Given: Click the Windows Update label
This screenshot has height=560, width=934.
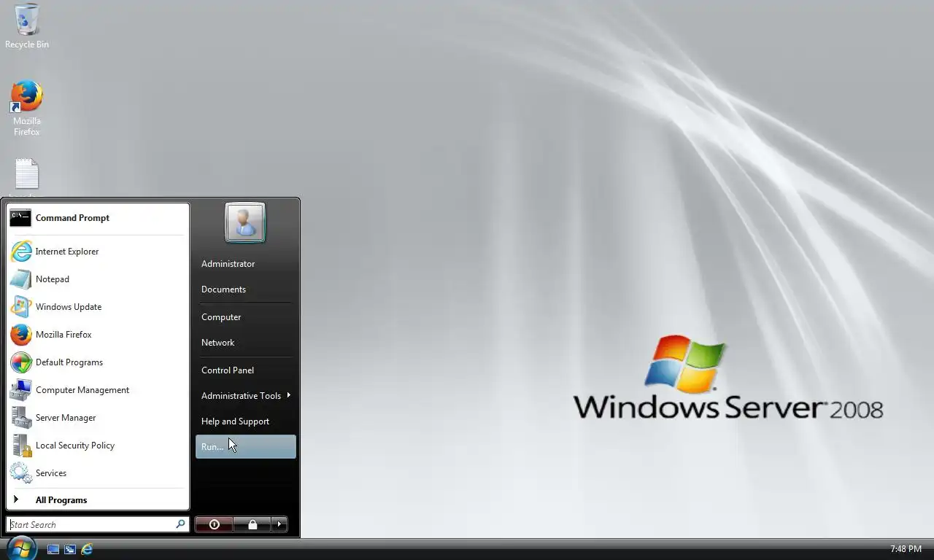Looking at the screenshot, I should [x=69, y=307].
